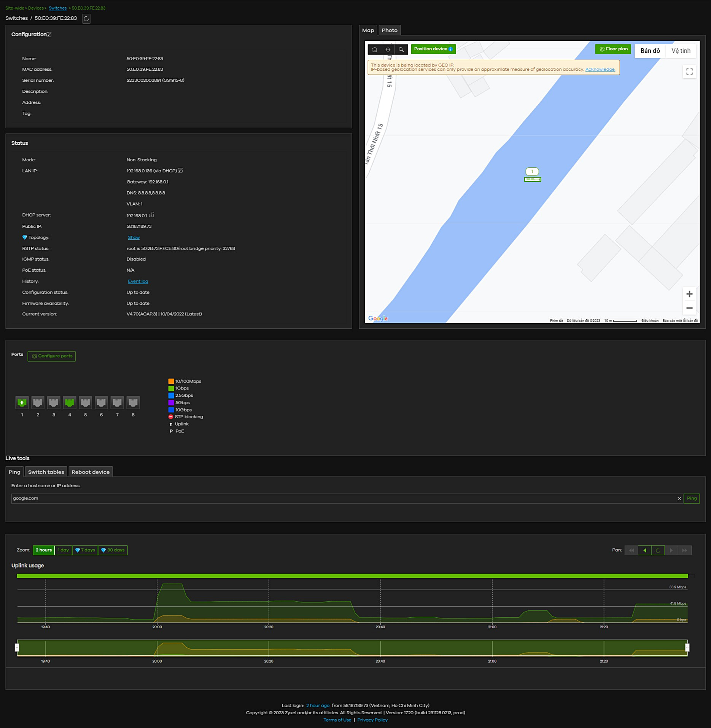Screen dimensions: 711x728
Task: Click the DHCP server lock icon
Action: point(151,215)
